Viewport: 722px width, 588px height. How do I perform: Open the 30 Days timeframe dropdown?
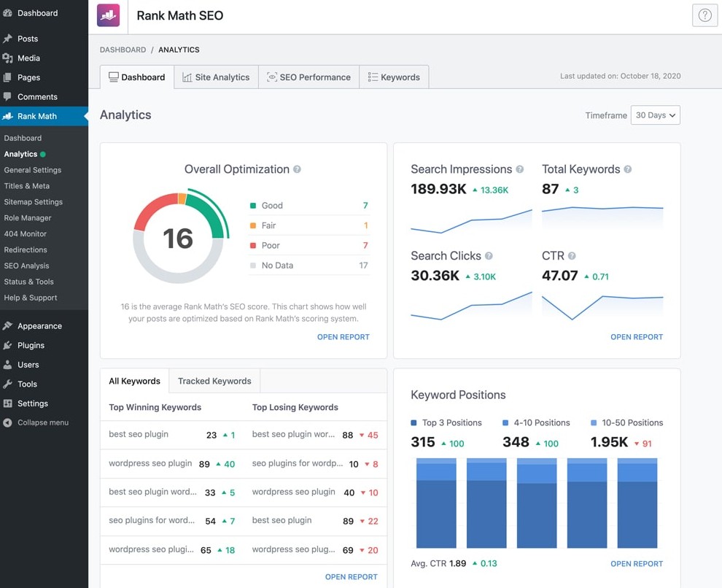[655, 115]
